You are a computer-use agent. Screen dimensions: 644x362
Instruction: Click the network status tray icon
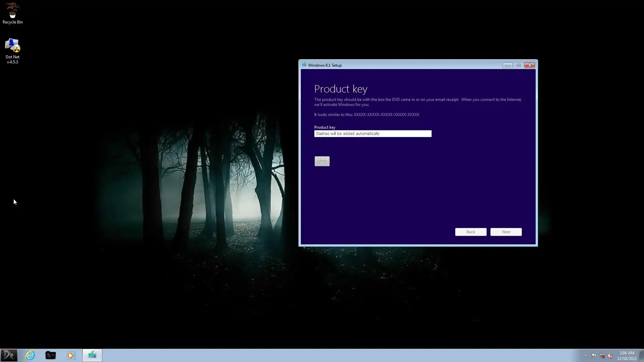602,356
